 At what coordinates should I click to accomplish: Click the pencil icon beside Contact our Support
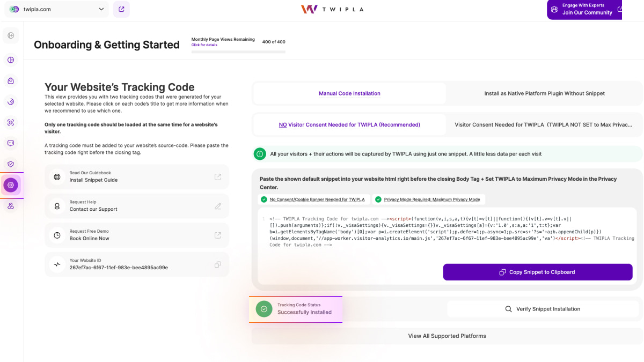click(218, 206)
